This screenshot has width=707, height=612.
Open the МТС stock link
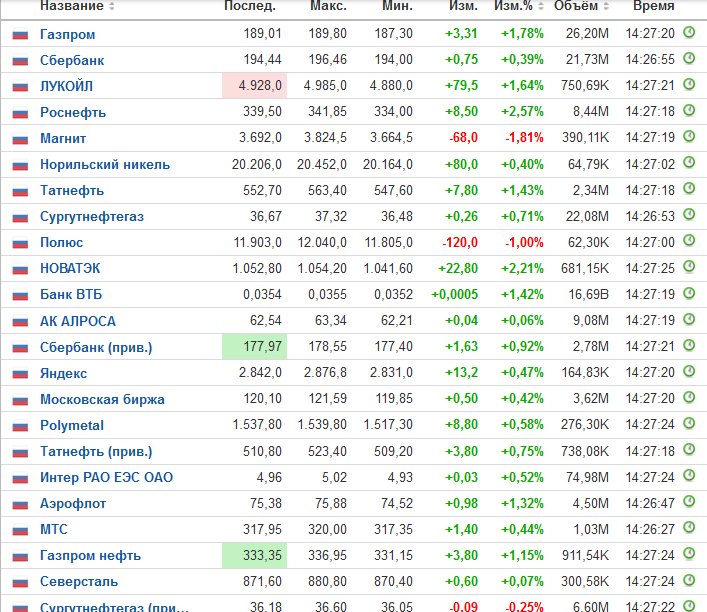point(54,529)
